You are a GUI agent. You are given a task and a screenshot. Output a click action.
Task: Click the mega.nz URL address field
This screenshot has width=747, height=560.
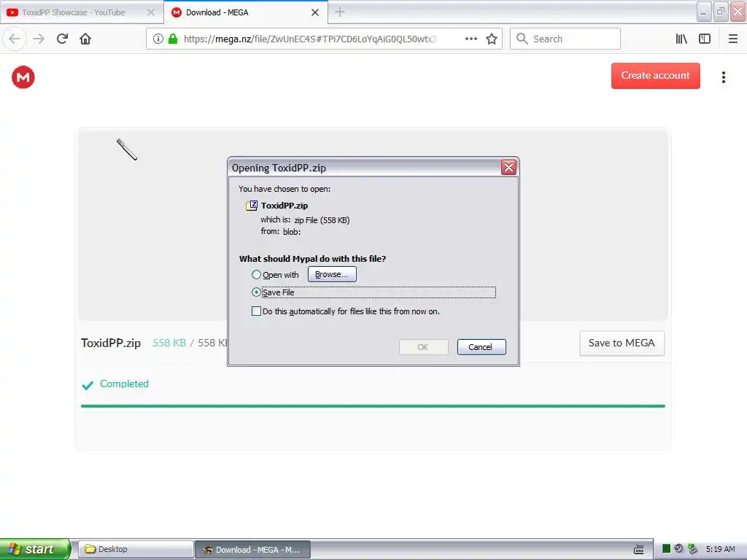(309, 39)
